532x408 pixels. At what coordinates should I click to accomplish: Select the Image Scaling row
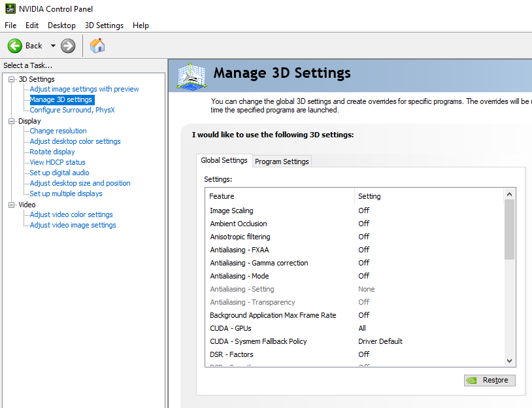354,211
